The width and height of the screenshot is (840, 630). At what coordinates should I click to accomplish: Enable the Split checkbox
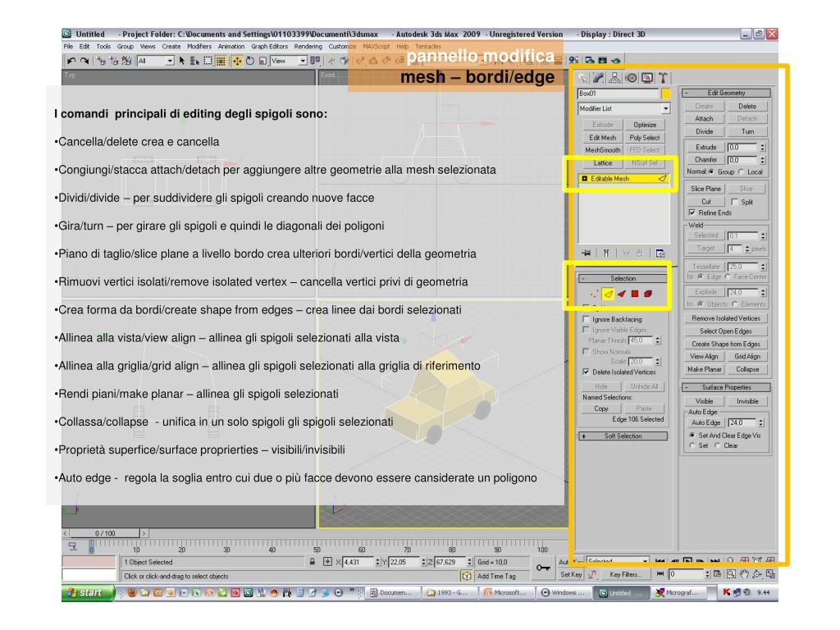[734, 202]
